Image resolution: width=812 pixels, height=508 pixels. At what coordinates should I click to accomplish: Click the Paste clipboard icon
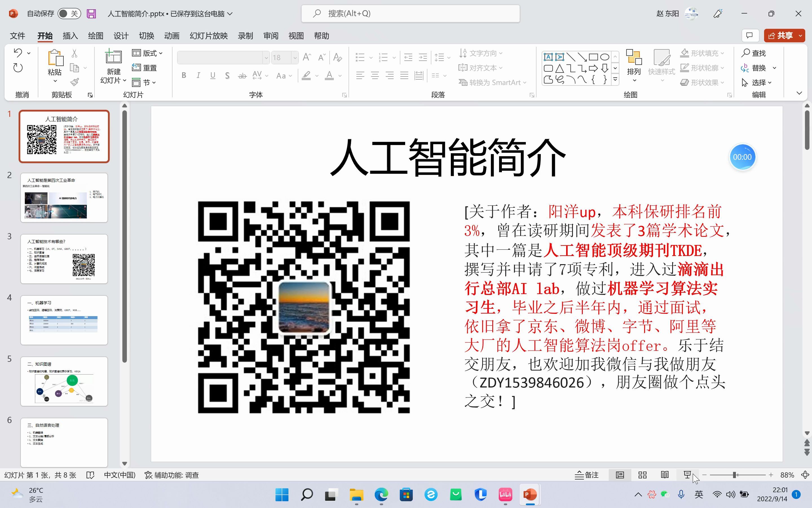(x=55, y=58)
